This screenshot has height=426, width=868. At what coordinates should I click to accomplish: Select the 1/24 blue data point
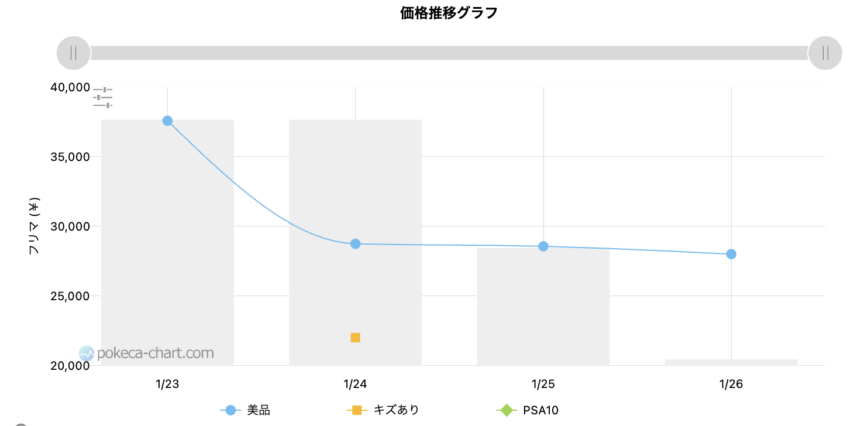355,243
